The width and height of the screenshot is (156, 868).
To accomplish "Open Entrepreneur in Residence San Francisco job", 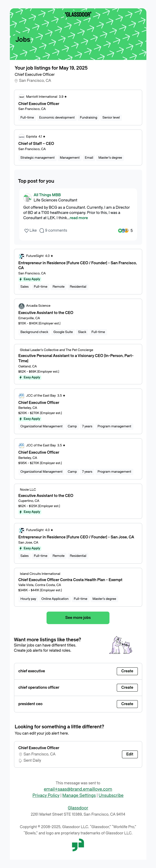I will click(x=78, y=266).
